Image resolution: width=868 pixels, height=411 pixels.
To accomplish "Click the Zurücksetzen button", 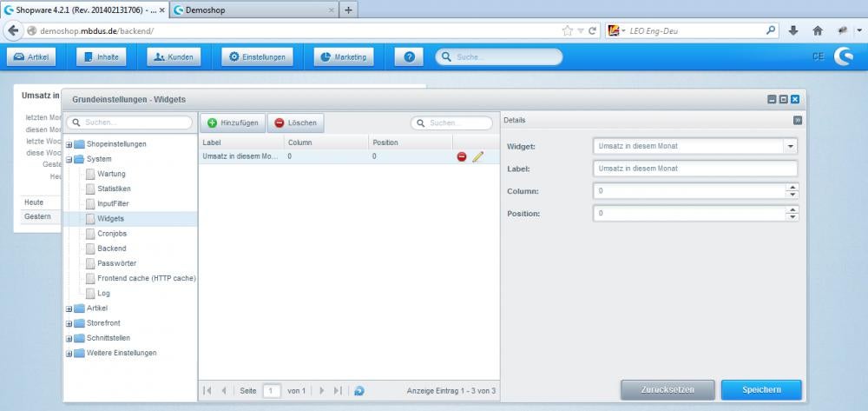I will [x=667, y=390].
